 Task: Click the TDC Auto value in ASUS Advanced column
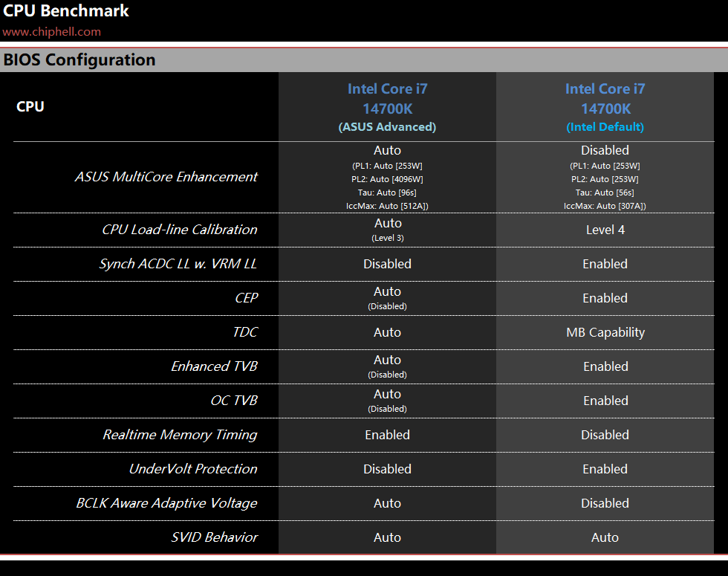coord(387,333)
